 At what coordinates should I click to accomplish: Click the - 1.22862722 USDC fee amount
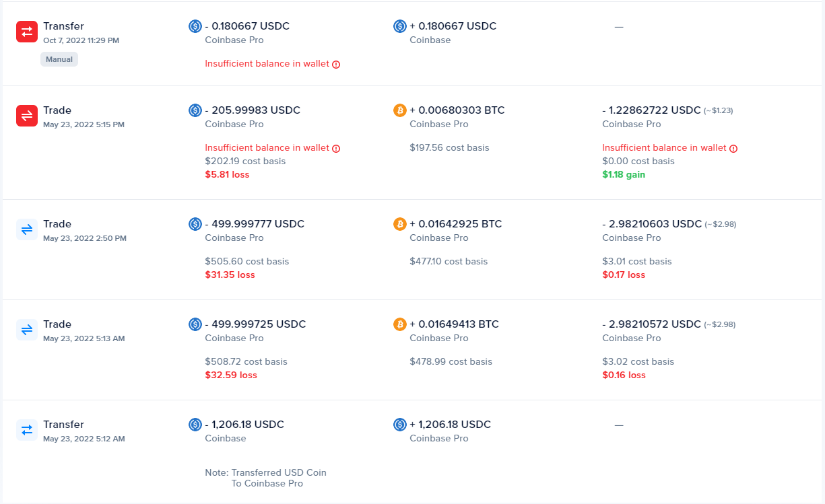[x=651, y=110]
